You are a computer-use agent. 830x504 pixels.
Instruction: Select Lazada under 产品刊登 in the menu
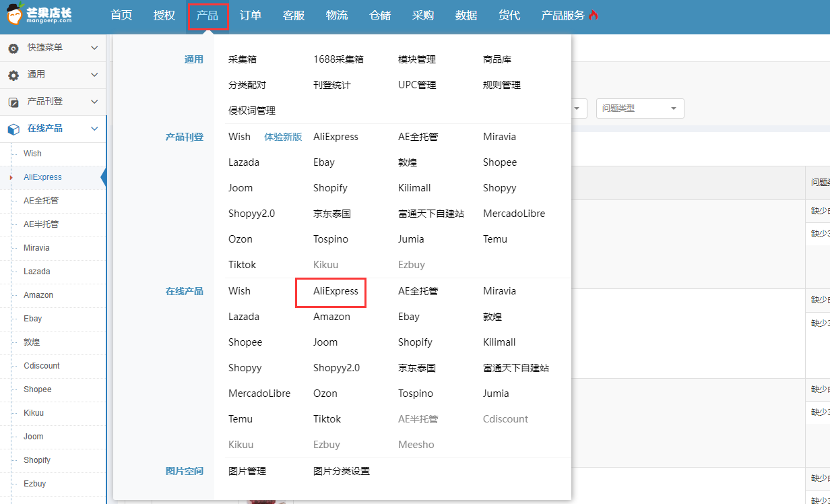point(244,162)
